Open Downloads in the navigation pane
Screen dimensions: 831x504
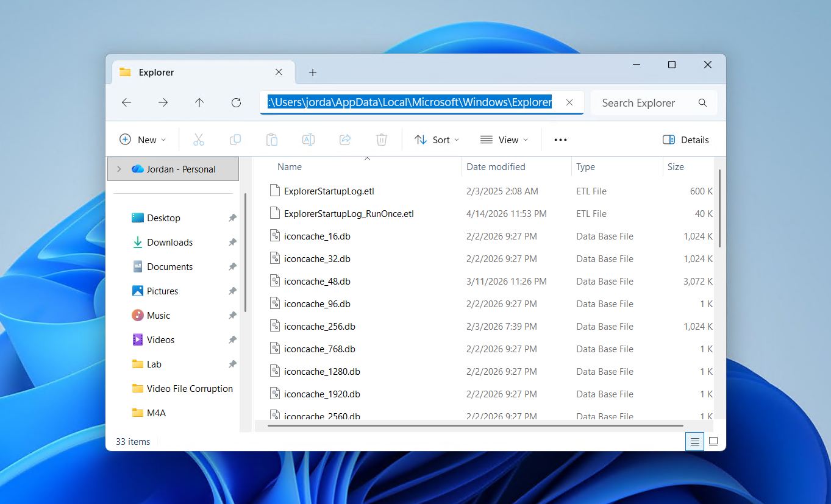click(x=169, y=242)
